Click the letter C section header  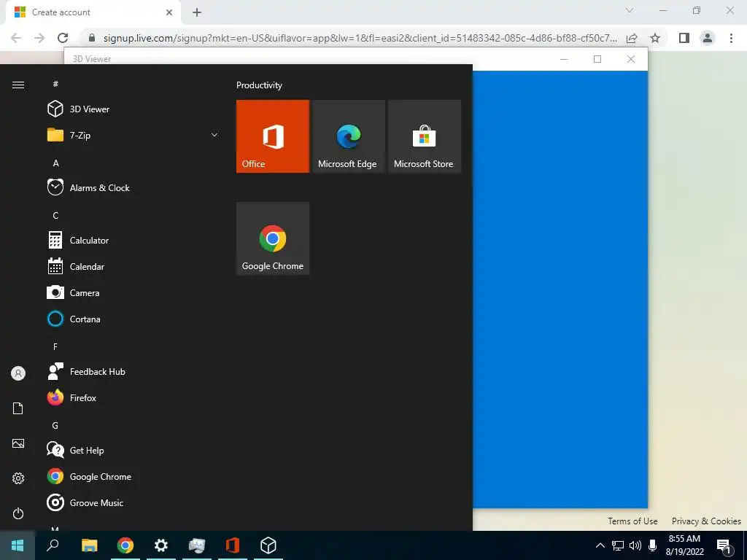tap(55, 215)
